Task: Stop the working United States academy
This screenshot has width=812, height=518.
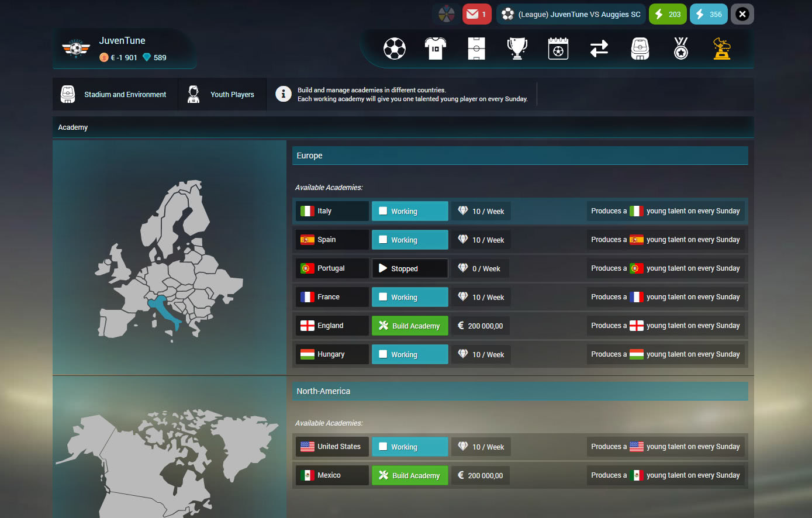Action: click(410, 447)
